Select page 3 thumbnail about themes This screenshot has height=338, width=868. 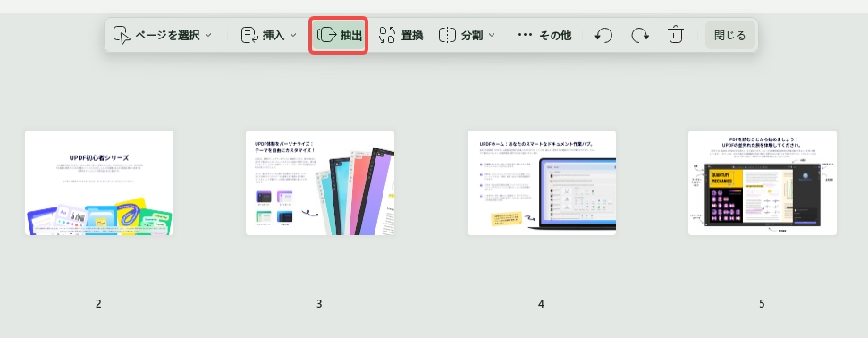click(320, 182)
